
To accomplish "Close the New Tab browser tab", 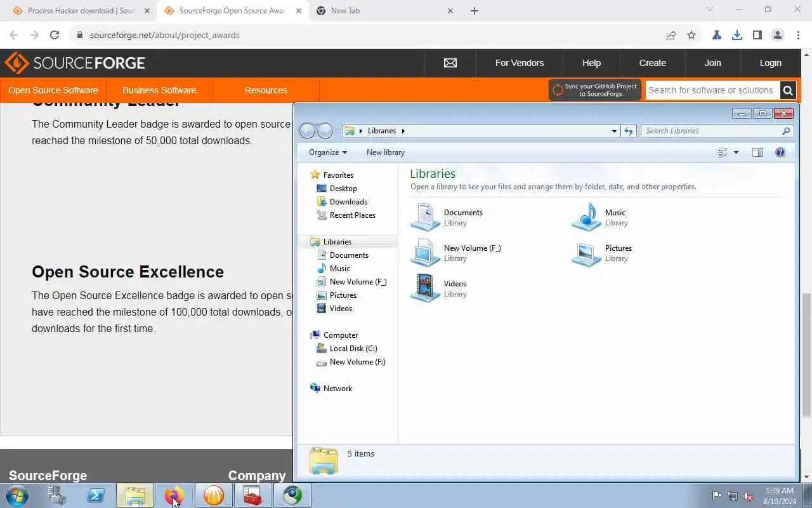I will 450,11.
